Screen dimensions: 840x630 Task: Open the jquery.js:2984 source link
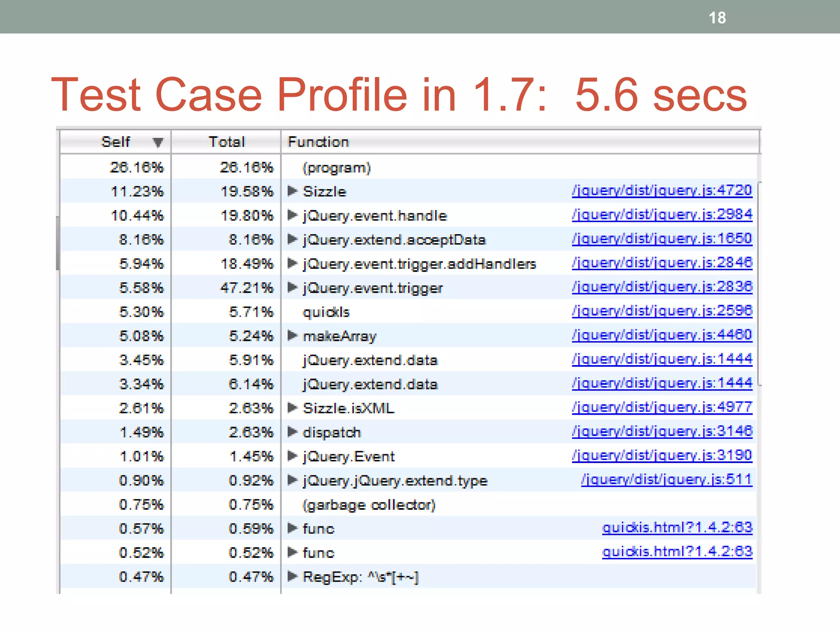(662, 215)
